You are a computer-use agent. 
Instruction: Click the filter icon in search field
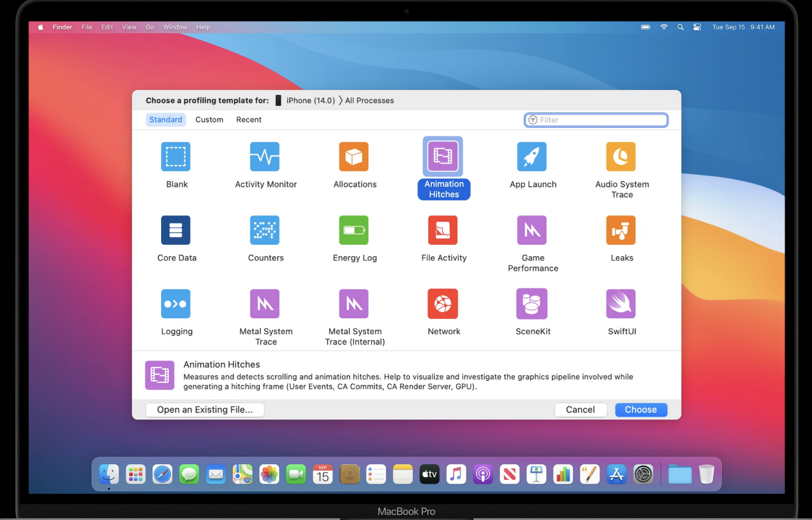(x=533, y=120)
